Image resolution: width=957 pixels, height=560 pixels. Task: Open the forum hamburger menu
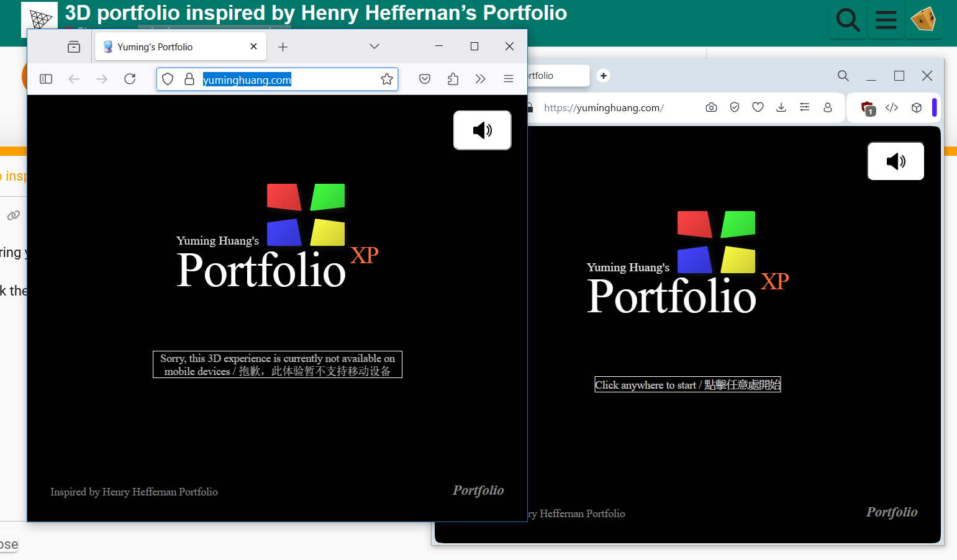pos(886,20)
